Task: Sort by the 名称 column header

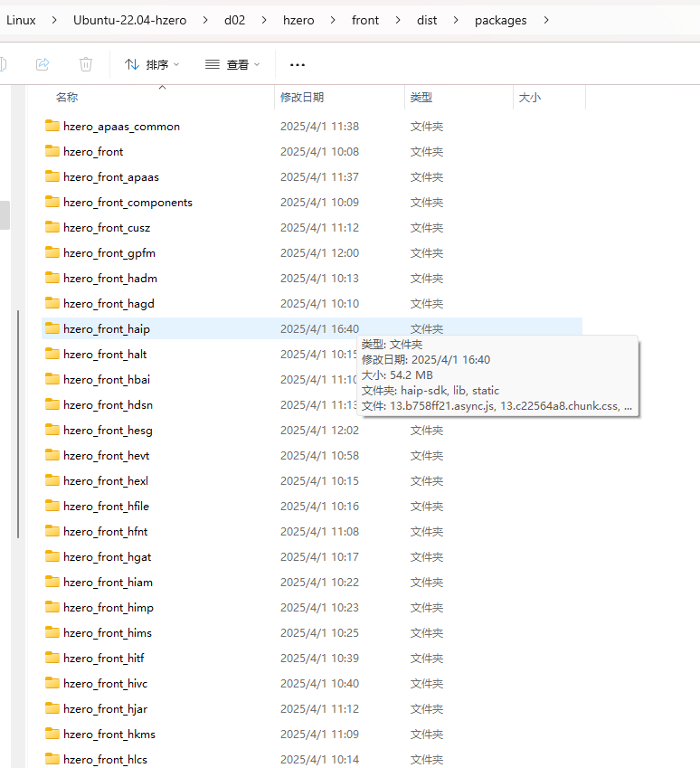Action: pyautogui.click(x=67, y=98)
